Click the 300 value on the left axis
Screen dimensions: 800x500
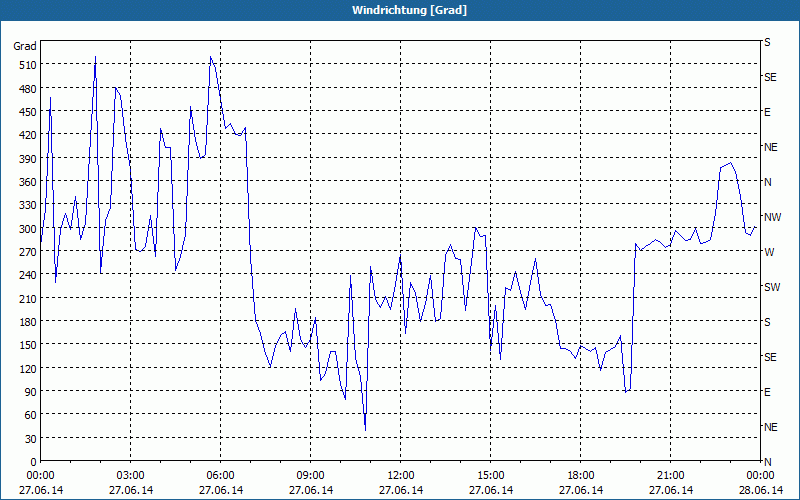pyautogui.click(x=28, y=229)
